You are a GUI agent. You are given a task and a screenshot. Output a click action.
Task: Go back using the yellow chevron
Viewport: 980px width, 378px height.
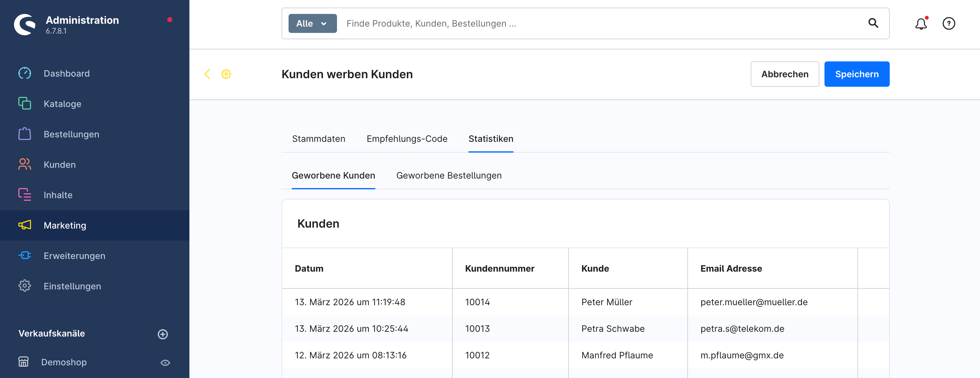pyautogui.click(x=207, y=74)
